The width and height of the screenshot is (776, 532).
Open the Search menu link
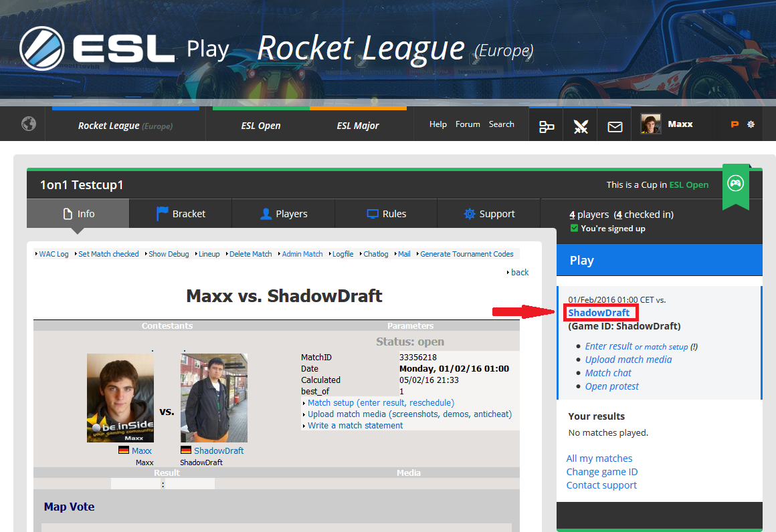501,124
